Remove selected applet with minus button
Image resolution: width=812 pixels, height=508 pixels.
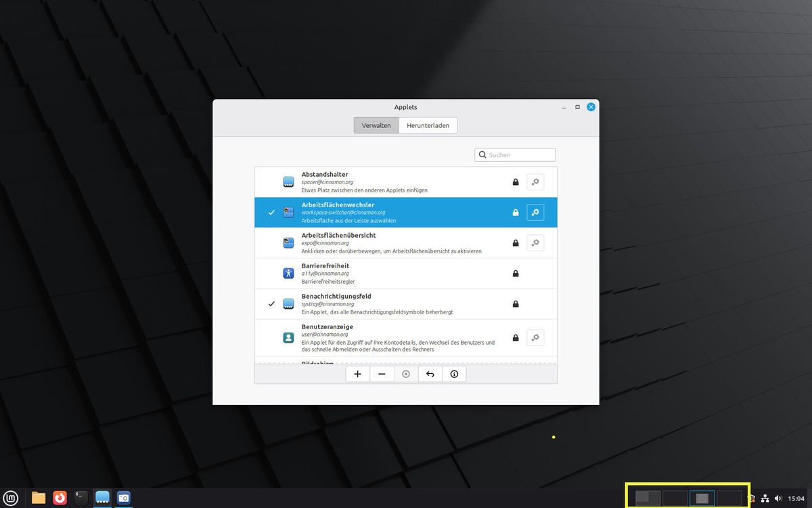tap(382, 374)
